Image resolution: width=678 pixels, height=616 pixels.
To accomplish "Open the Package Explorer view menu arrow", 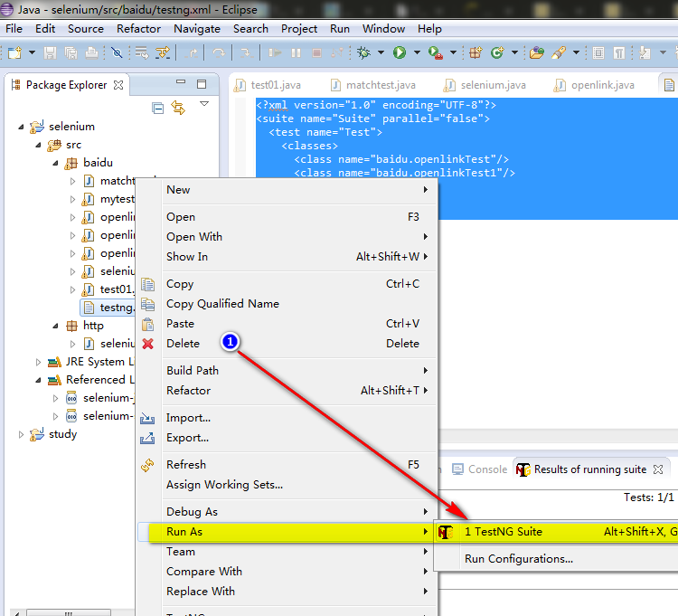I will click(x=203, y=105).
